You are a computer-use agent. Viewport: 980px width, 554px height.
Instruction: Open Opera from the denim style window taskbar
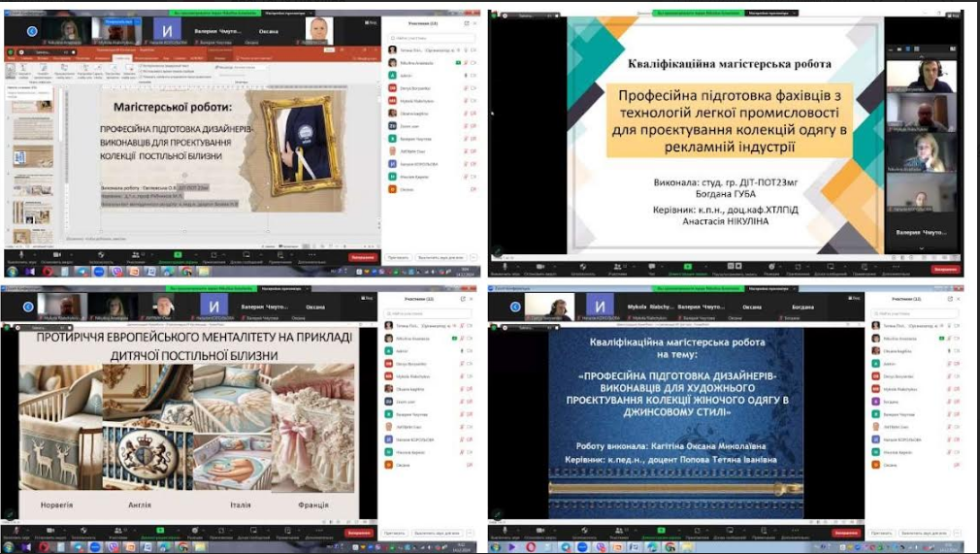pos(531,547)
